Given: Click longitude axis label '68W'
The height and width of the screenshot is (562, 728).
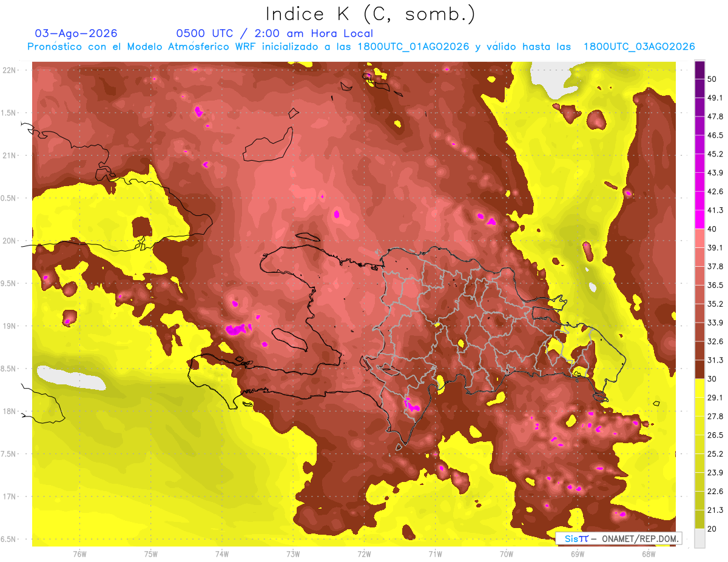Looking at the screenshot, I should coord(649,554).
